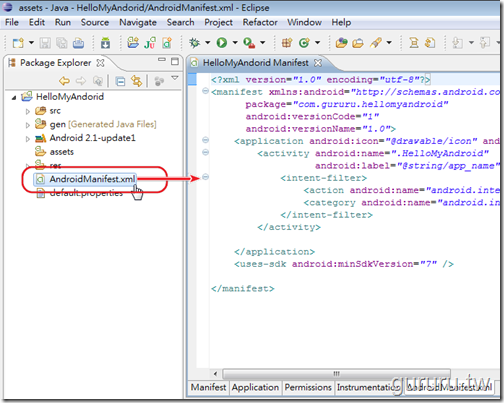
Task: Click the Open Type toolbar icon
Action: [x=341, y=43]
